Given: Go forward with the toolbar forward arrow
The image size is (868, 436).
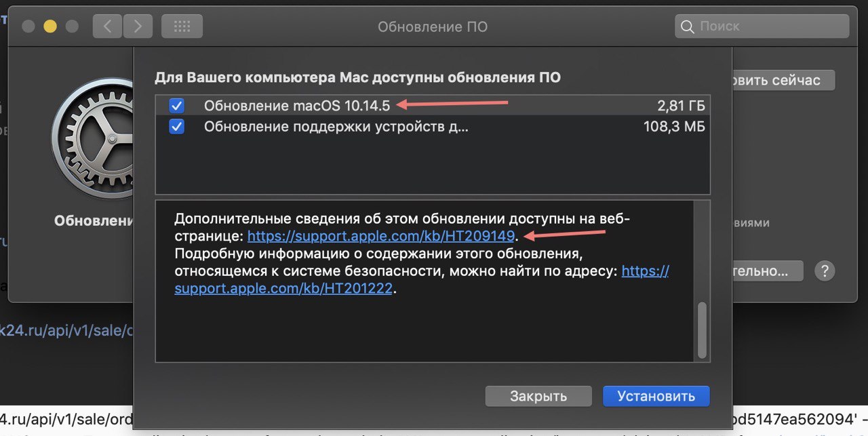Looking at the screenshot, I should tap(138, 26).
